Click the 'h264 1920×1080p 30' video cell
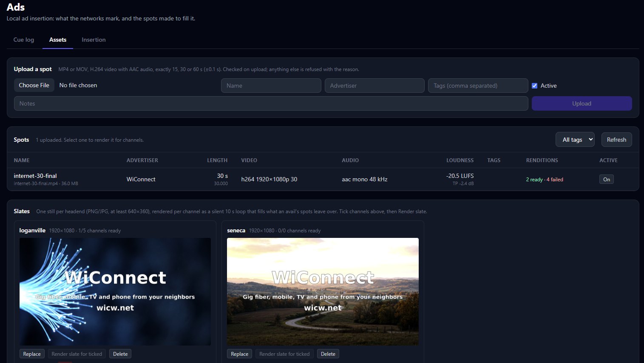This screenshot has height=363, width=644. (x=269, y=179)
